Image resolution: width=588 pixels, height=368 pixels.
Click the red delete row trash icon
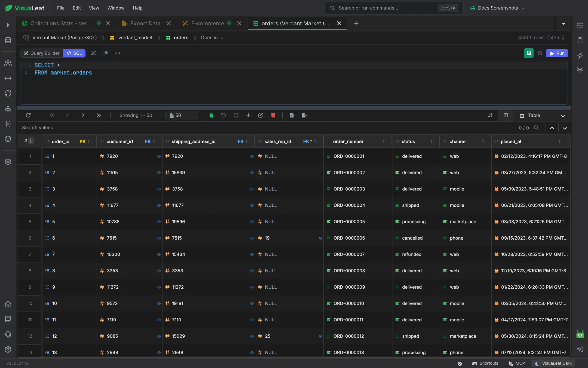click(x=273, y=115)
